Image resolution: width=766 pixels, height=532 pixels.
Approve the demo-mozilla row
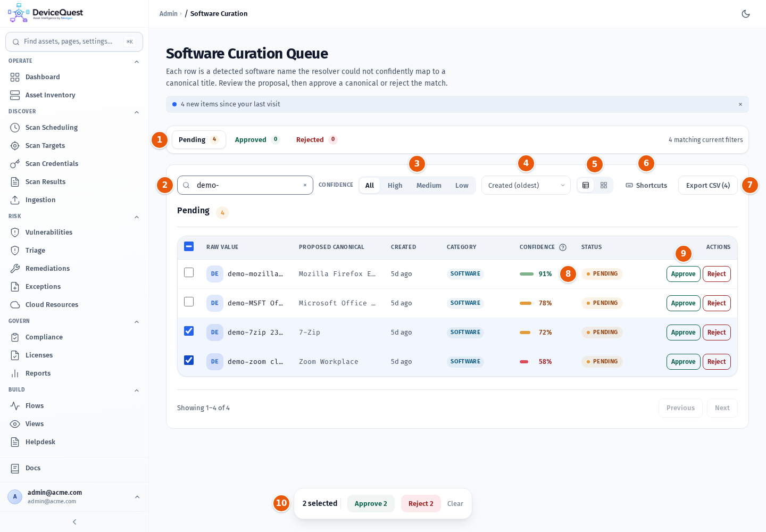[x=683, y=274]
